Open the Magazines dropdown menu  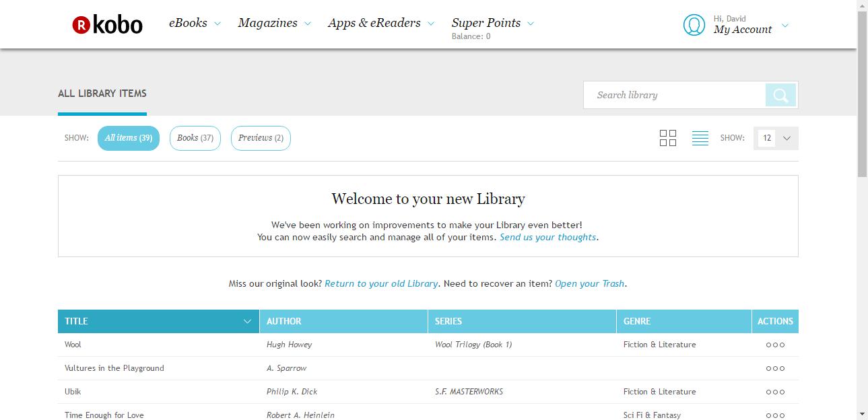[274, 23]
